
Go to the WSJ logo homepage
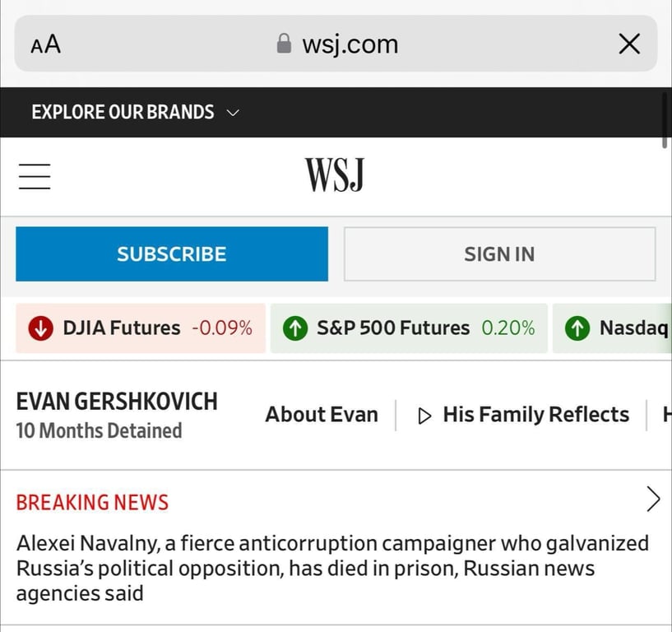[334, 175]
